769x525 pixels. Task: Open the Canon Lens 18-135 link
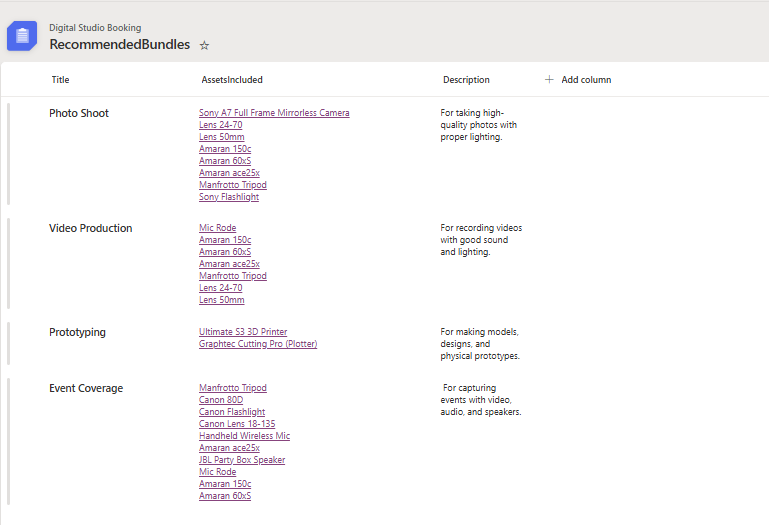pyautogui.click(x=237, y=424)
